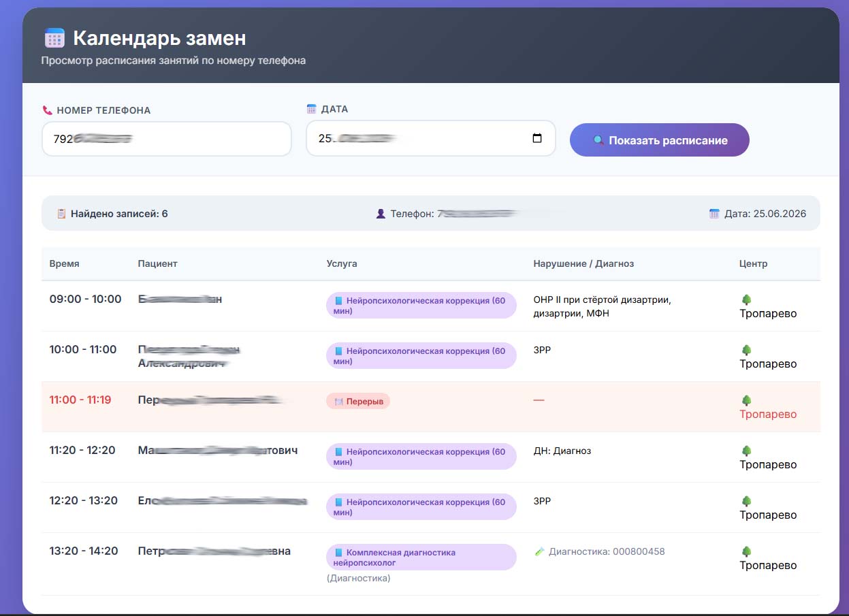Click the service badge in the 12:20 - 13:20 row
Screen dimensions: 849x616
(421, 507)
